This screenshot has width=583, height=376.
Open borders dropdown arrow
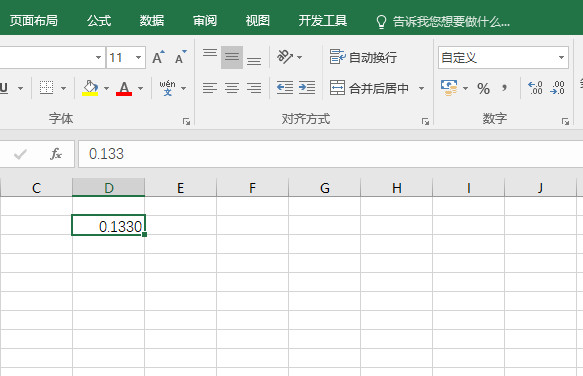point(63,88)
